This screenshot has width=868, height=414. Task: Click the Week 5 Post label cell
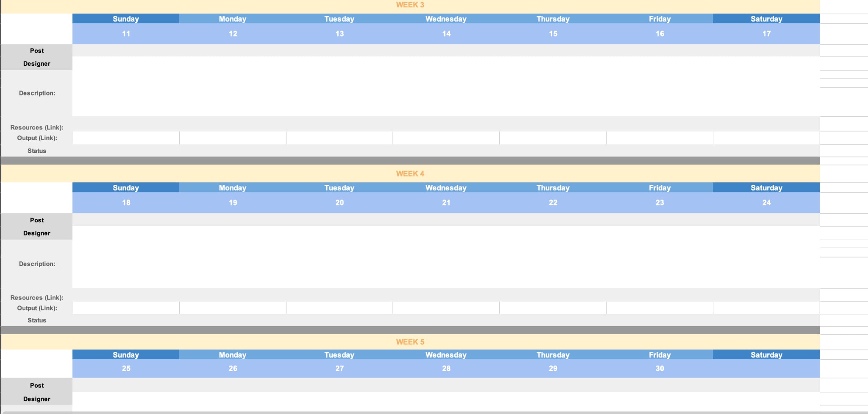tap(37, 385)
